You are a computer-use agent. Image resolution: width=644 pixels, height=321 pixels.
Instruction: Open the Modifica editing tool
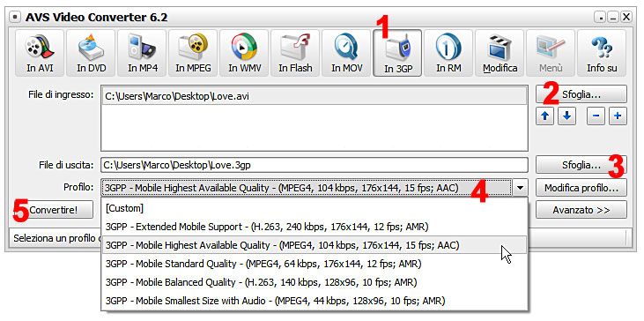coord(500,53)
